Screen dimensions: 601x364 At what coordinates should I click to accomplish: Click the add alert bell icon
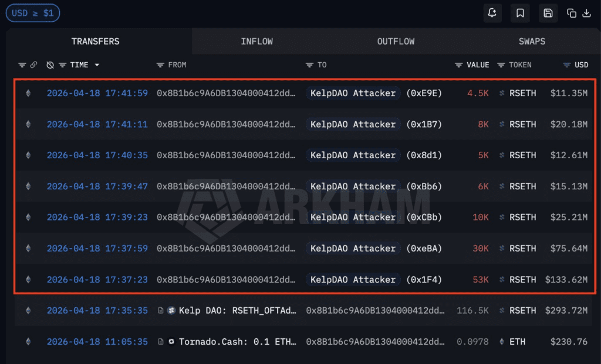pyautogui.click(x=492, y=13)
